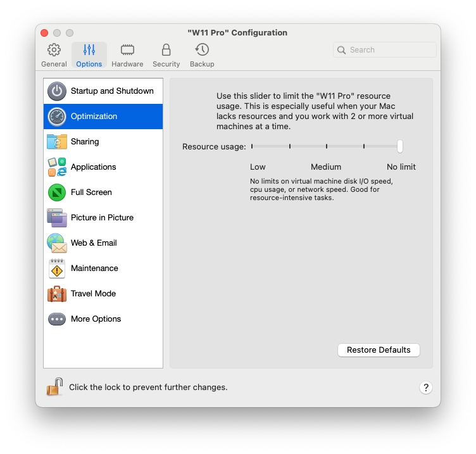Open the More Options ellipsis icon
This screenshot has width=476, height=454.
pos(57,319)
